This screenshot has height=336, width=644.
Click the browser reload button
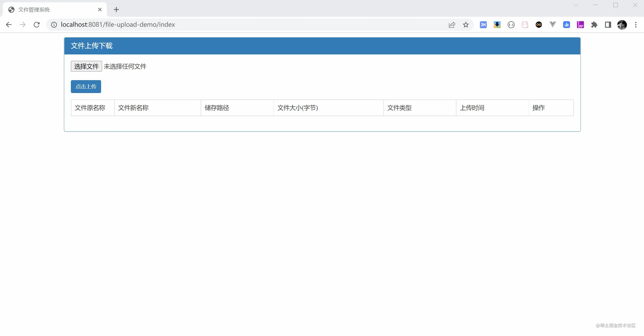(37, 24)
